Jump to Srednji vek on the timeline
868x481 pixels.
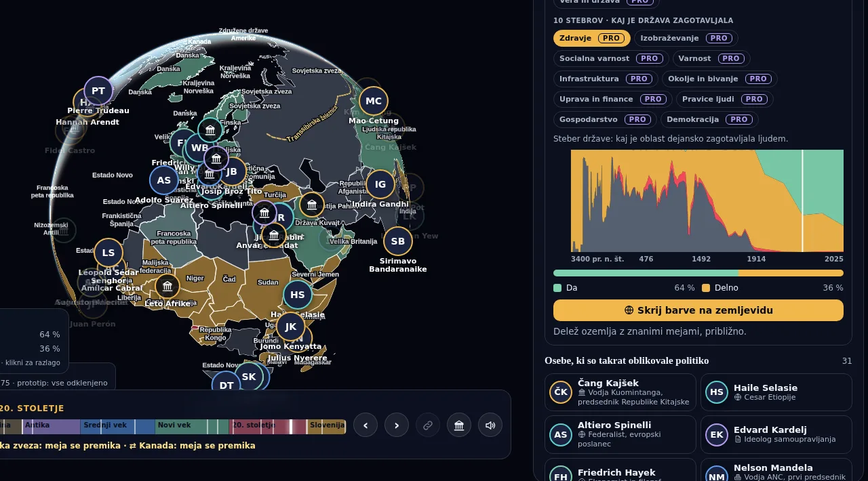[118, 426]
